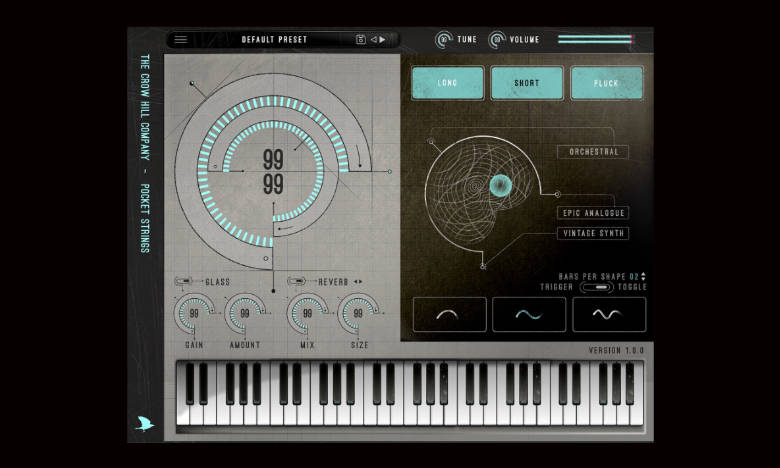This screenshot has height=468, width=780.
Task: Click the Glass Amount knob
Action: click(245, 313)
